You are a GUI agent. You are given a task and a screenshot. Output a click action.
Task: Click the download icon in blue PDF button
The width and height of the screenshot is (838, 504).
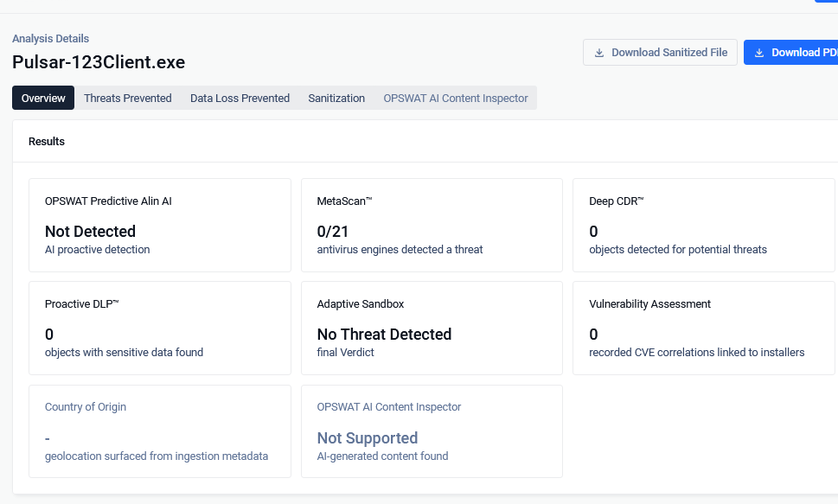[759, 53]
